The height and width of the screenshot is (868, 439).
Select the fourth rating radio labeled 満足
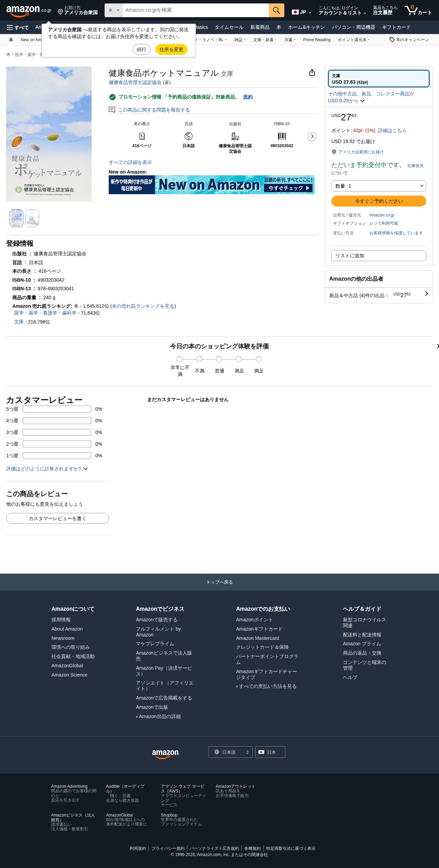pos(239,359)
